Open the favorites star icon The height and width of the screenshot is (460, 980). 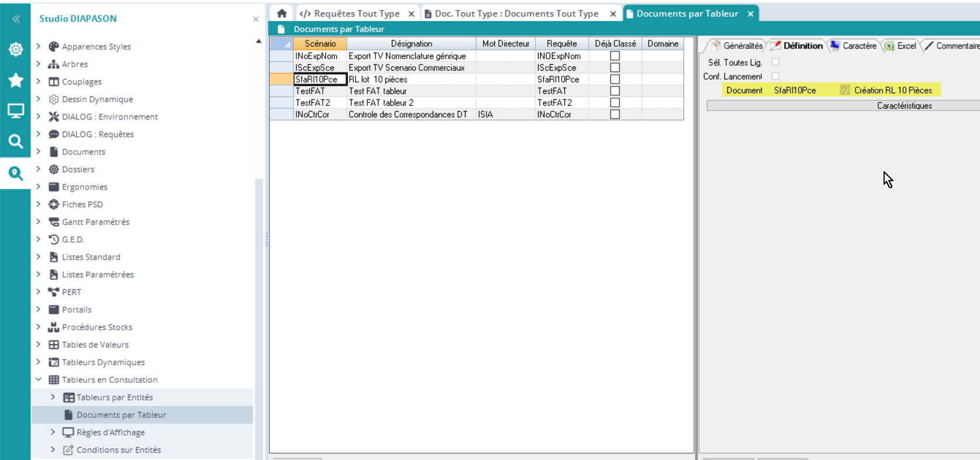tap(16, 80)
